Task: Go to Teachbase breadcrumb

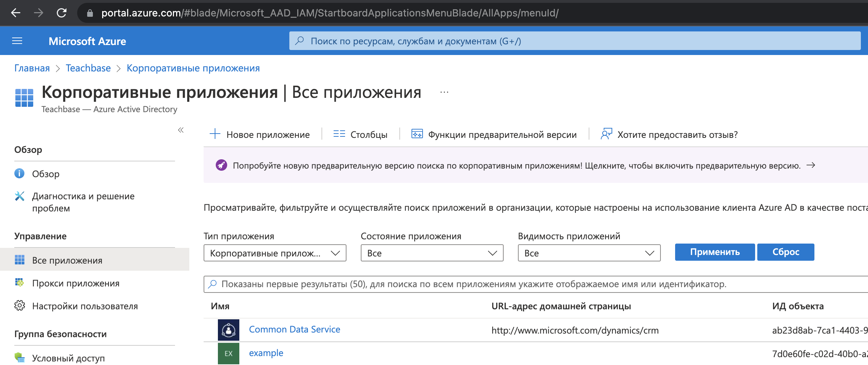Action: pos(88,68)
